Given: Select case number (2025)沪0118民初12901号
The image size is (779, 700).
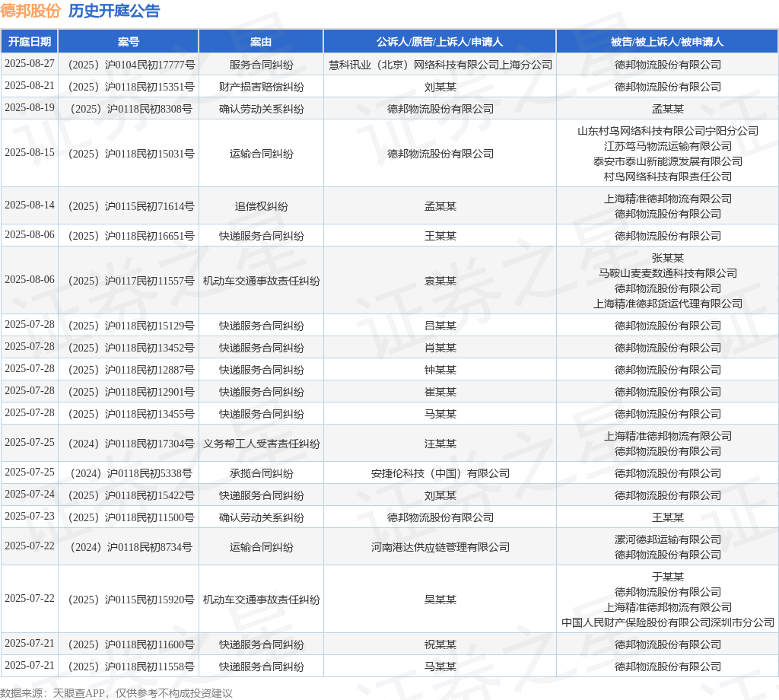Looking at the screenshot, I should [131, 392].
